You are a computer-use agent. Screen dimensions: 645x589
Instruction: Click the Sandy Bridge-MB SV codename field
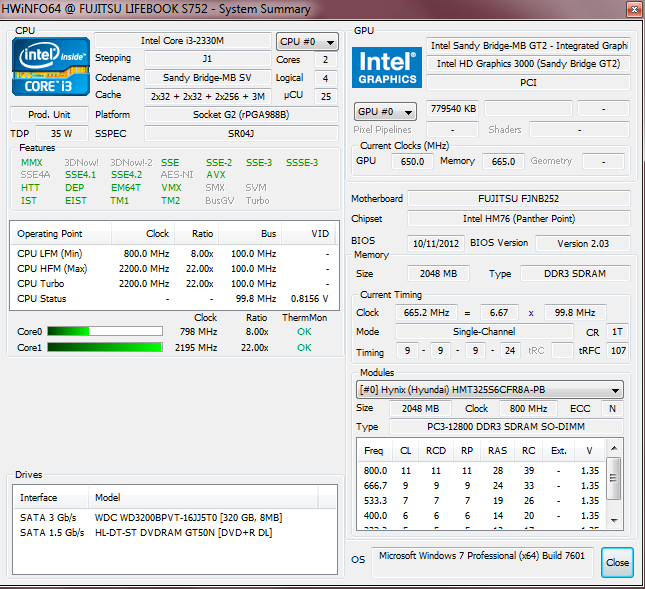coord(207,77)
